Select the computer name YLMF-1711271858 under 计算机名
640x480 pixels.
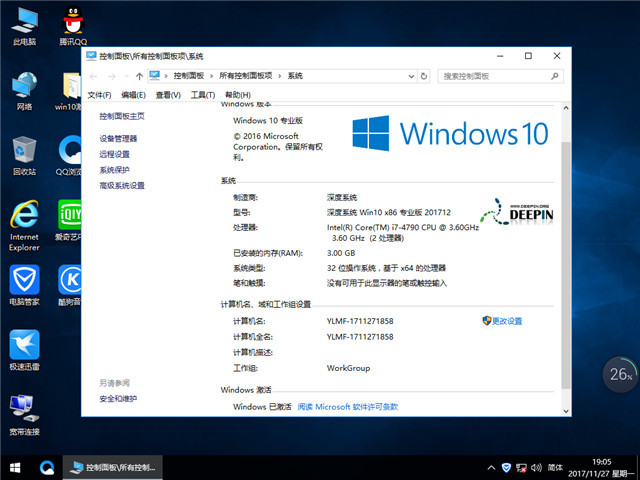coord(360,321)
